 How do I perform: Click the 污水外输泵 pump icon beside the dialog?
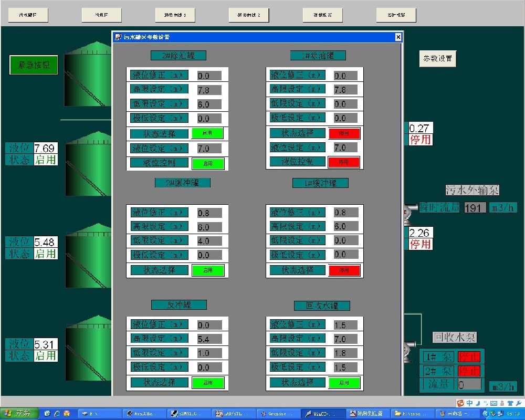click(x=407, y=210)
